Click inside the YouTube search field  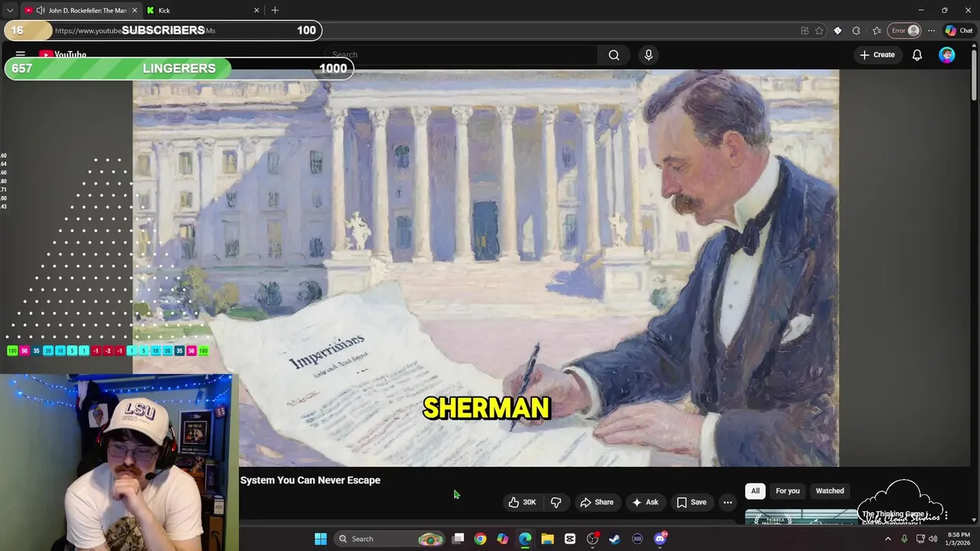point(461,55)
